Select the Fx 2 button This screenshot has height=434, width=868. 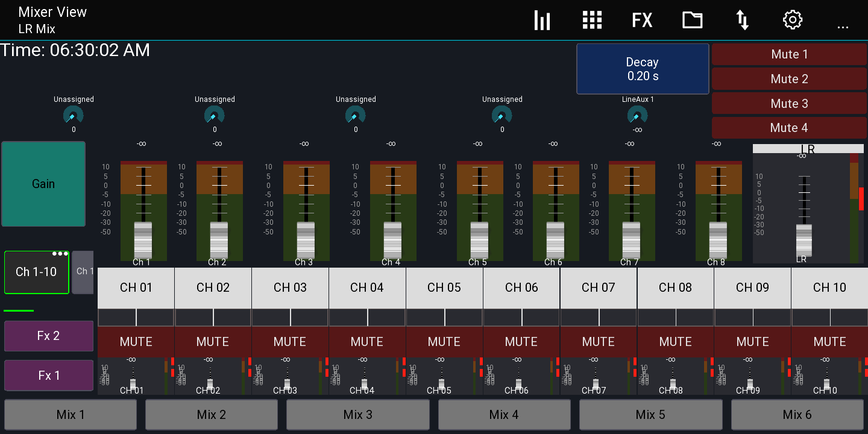[x=48, y=336]
